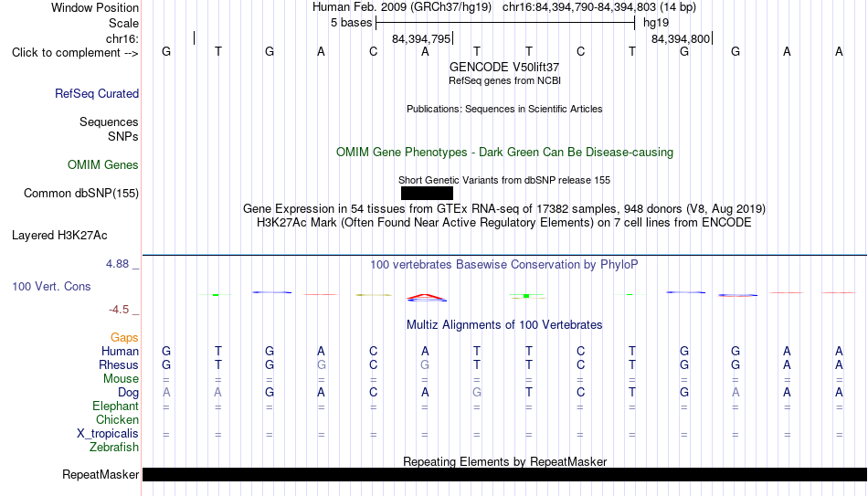Click the 4.88 PhyloP upper value

click(117, 264)
